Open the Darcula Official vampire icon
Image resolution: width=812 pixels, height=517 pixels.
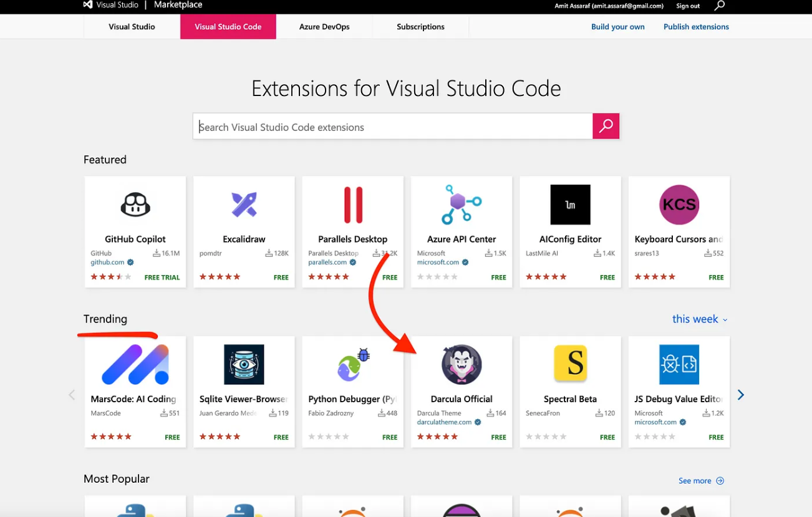(x=462, y=364)
